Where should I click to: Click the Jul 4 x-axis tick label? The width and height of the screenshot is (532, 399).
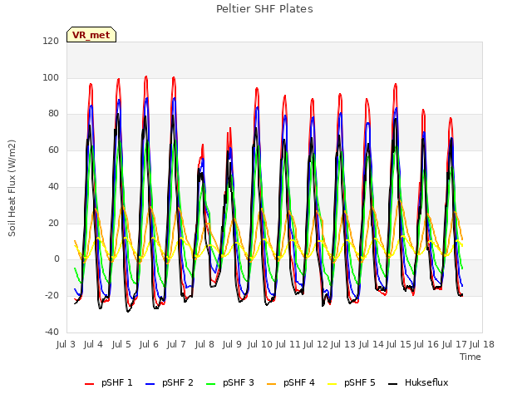pyautogui.click(x=93, y=344)
